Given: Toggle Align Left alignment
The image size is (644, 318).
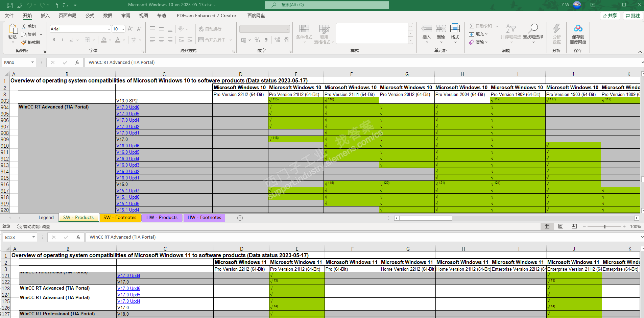Looking at the screenshot, I should 152,40.
